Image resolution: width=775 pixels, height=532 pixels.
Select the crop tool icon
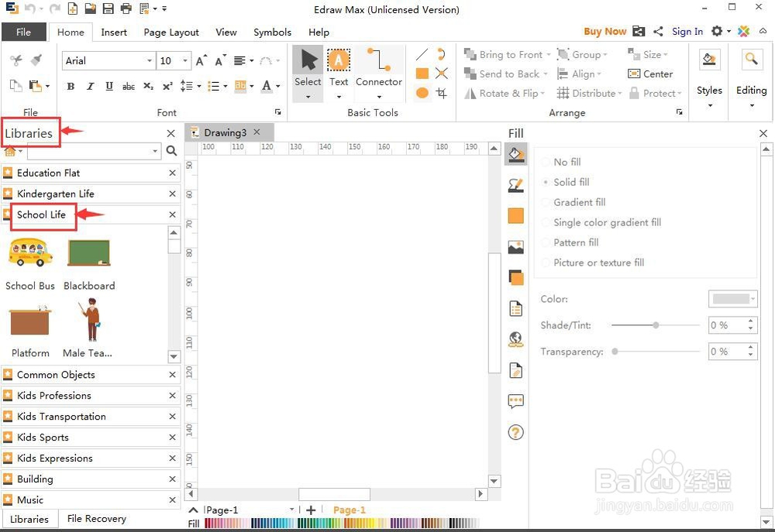[x=442, y=93]
